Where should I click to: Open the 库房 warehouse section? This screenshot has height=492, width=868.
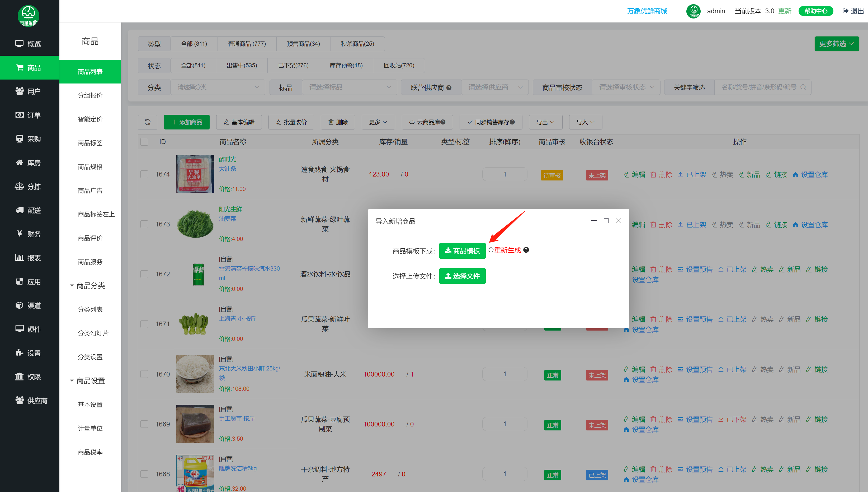coord(29,163)
